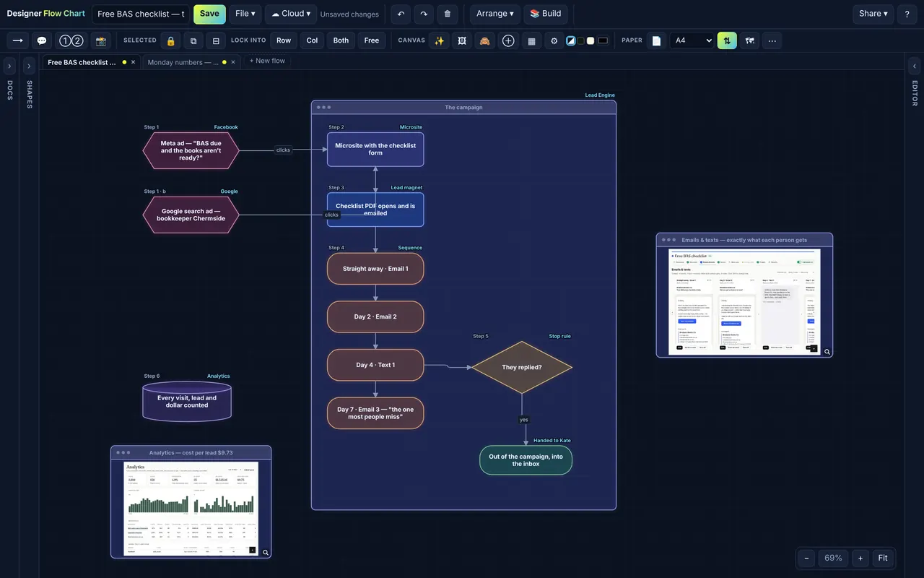
Task: Click the circled plus icon in Canvas tools
Action: click(508, 40)
